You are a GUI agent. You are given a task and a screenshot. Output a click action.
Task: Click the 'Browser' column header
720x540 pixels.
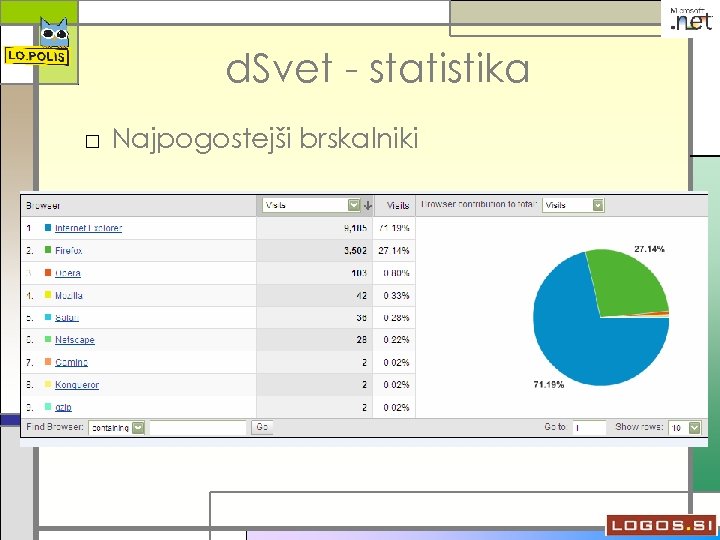tap(43, 206)
